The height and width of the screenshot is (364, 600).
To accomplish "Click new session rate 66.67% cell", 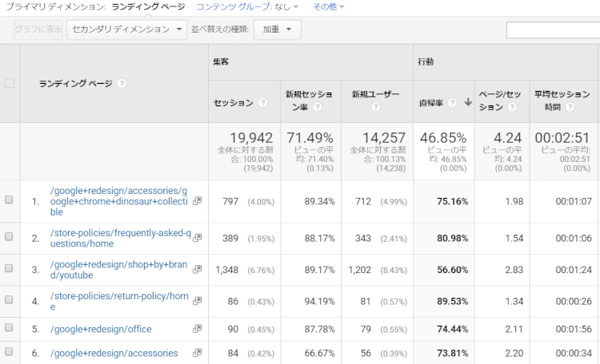I will pyautogui.click(x=320, y=353).
